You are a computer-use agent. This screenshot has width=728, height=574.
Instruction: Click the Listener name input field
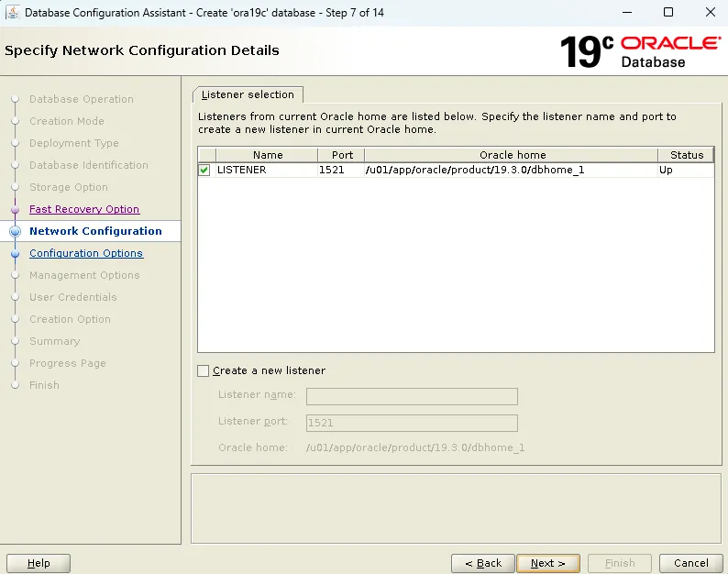412,396
